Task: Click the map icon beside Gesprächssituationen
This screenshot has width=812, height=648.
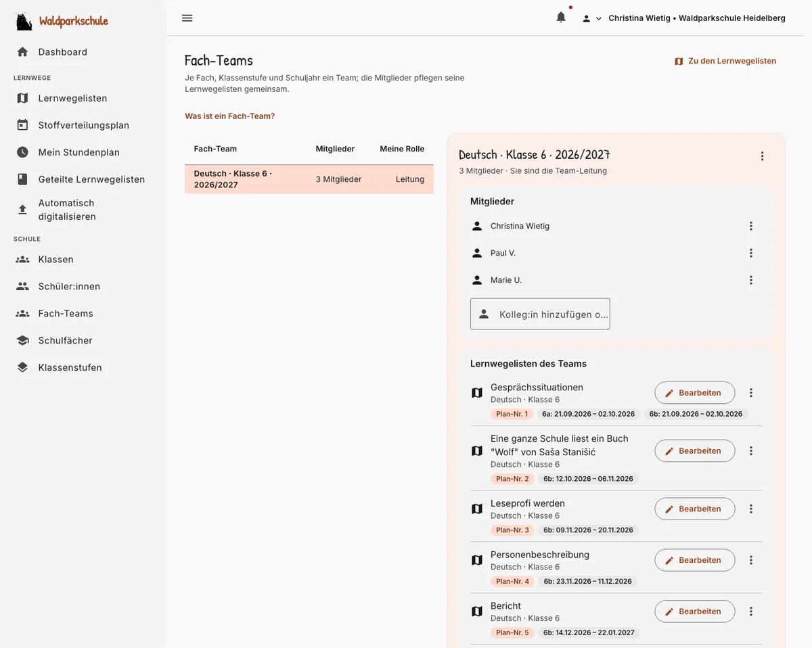Action: click(477, 393)
